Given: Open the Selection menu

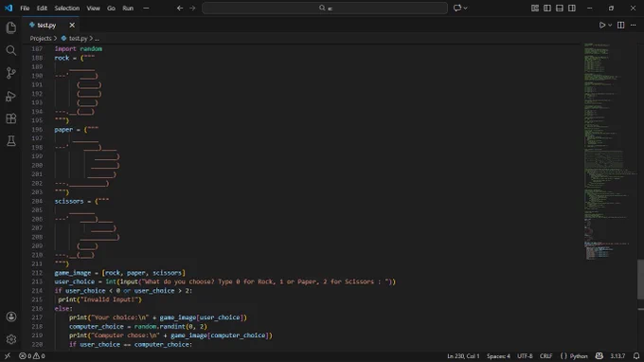Looking at the screenshot, I should click(x=67, y=8).
